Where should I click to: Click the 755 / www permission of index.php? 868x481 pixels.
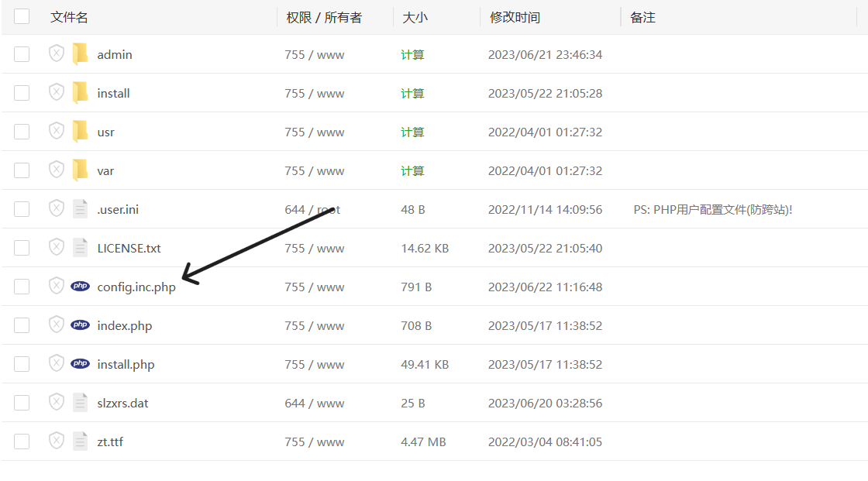(314, 325)
